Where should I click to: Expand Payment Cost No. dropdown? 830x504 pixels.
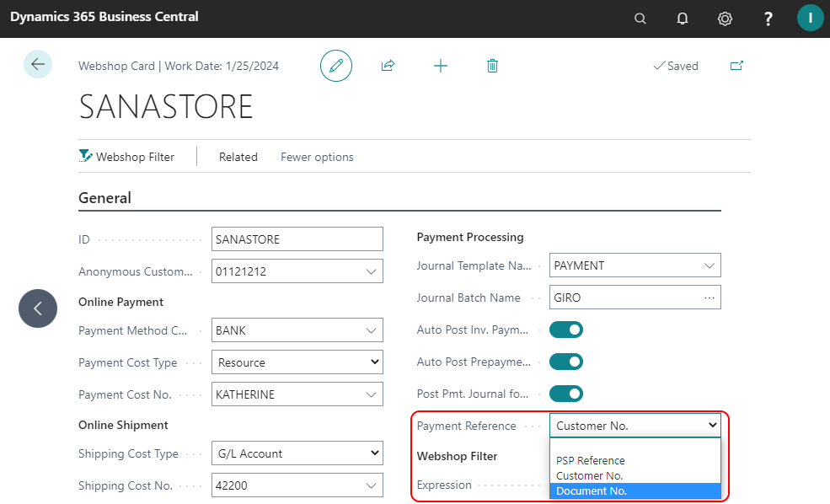[371, 394]
